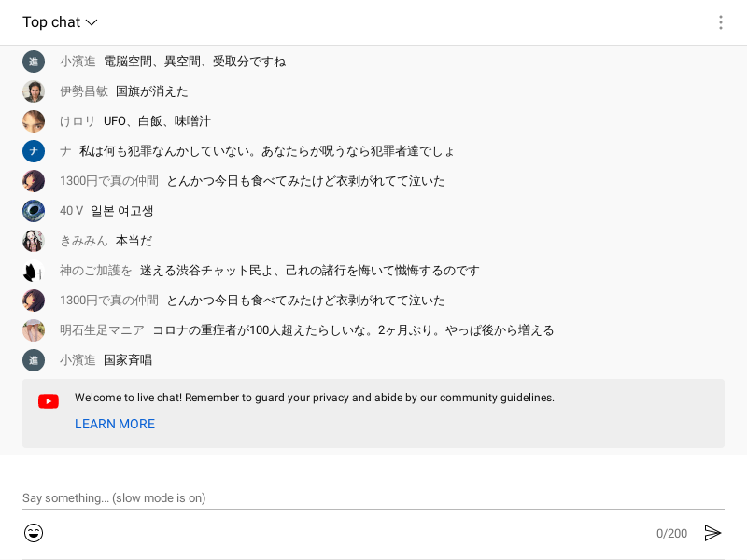Select username けロリ
Viewport: 747px width, 560px height.
click(78, 121)
